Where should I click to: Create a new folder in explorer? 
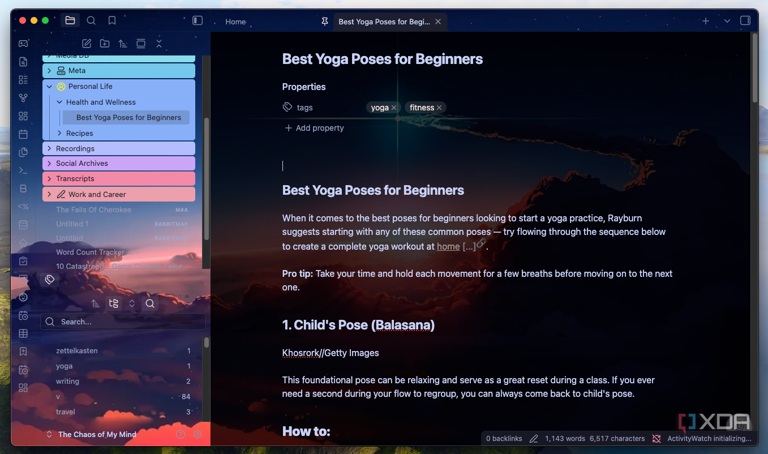pos(104,44)
